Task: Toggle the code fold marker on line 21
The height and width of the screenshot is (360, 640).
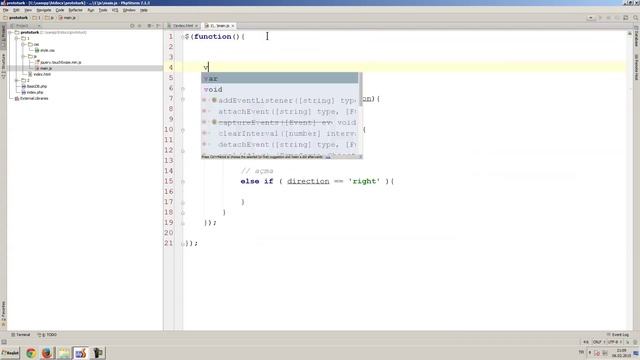Action: pyautogui.click(x=183, y=244)
